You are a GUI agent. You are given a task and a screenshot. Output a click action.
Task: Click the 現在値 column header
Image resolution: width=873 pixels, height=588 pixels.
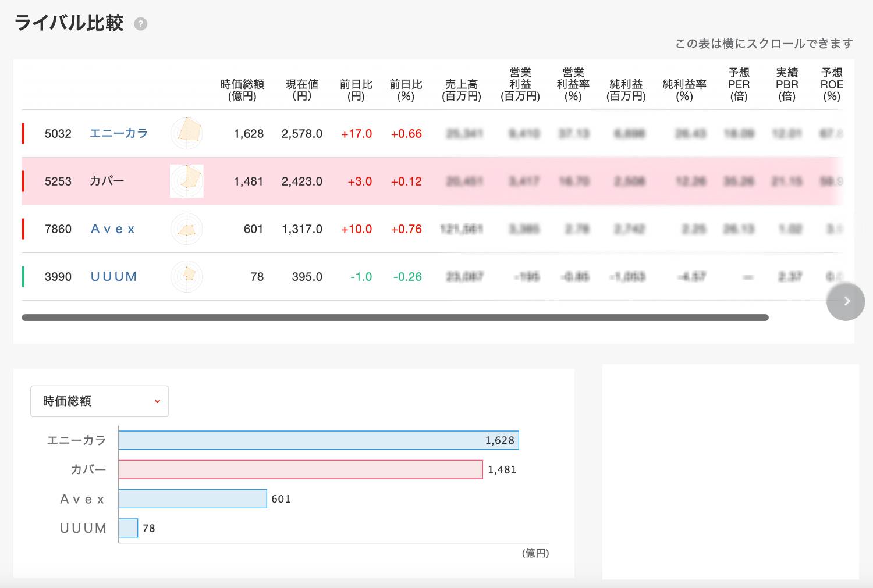301,90
